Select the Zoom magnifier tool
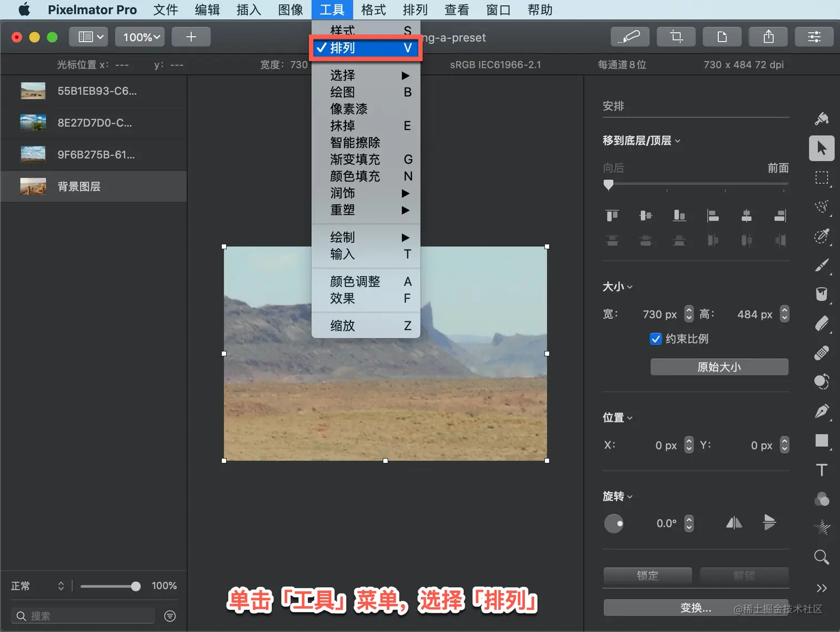 coord(822,556)
